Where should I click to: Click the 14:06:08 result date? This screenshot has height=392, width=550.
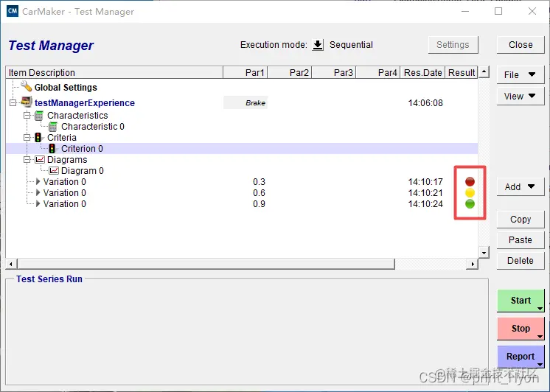pos(425,102)
